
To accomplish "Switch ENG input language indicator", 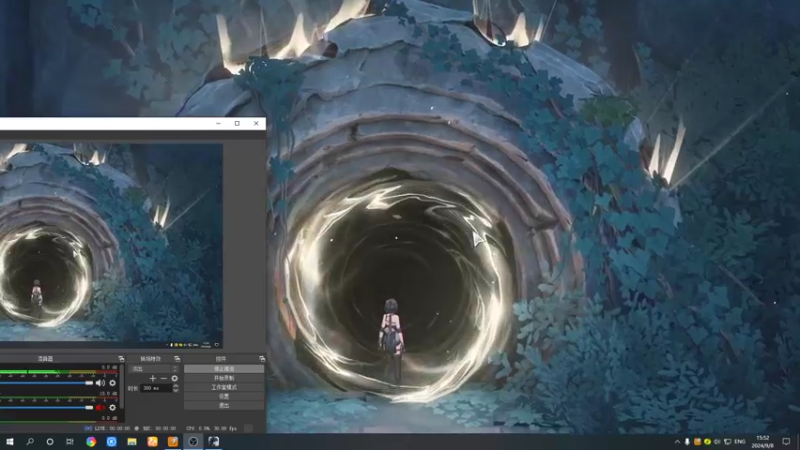I will click(x=740, y=441).
